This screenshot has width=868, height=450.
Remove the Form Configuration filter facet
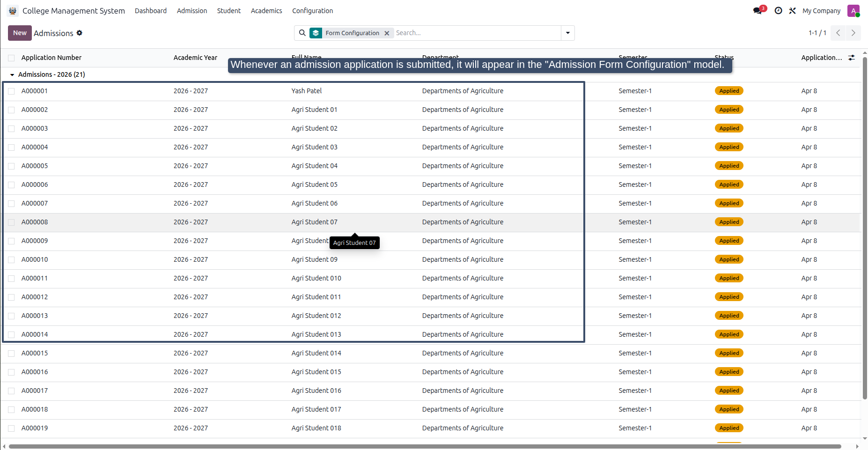point(387,33)
